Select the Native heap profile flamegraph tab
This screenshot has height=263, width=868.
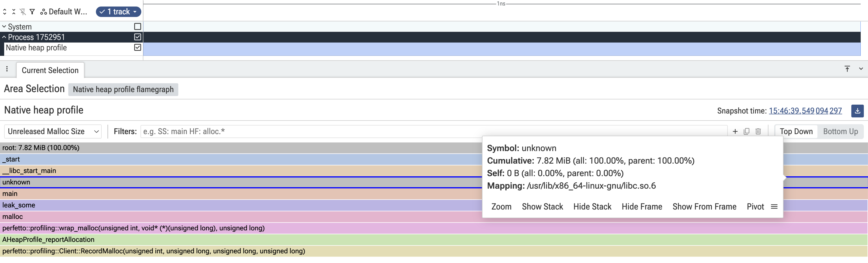tap(123, 89)
